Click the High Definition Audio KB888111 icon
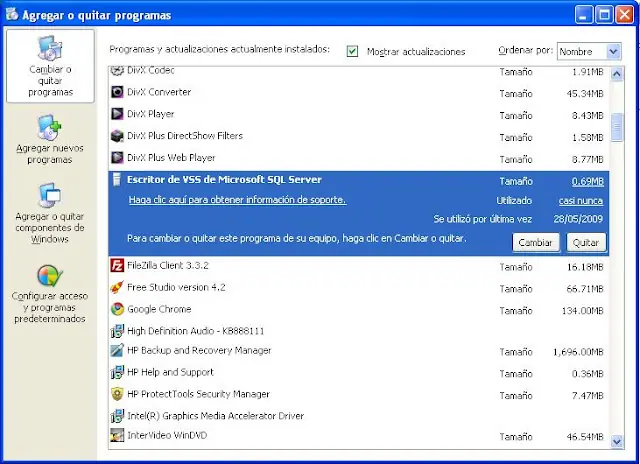This screenshot has width=640, height=464. click(117, 331)
